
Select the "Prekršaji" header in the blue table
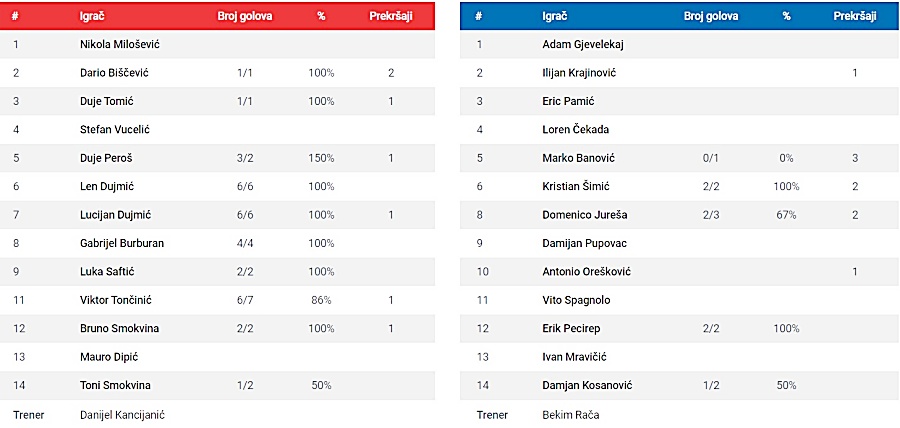(x=855, y=17)
